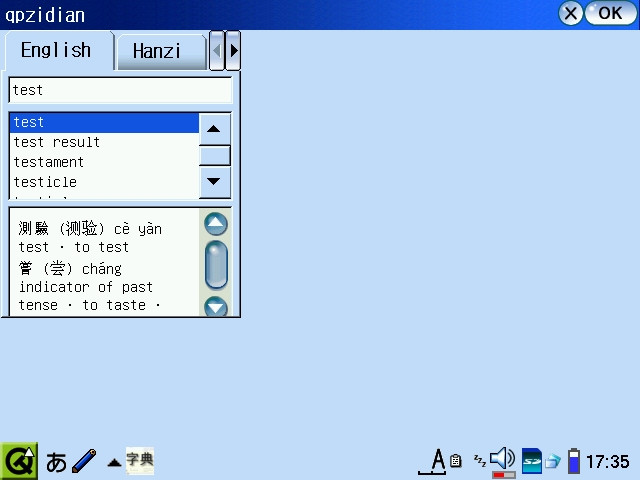Image resolution: width=640 pixels, height=480 pixels.
Task: Click the speaker volume tray icon
Action: click(x=503, y=460)
